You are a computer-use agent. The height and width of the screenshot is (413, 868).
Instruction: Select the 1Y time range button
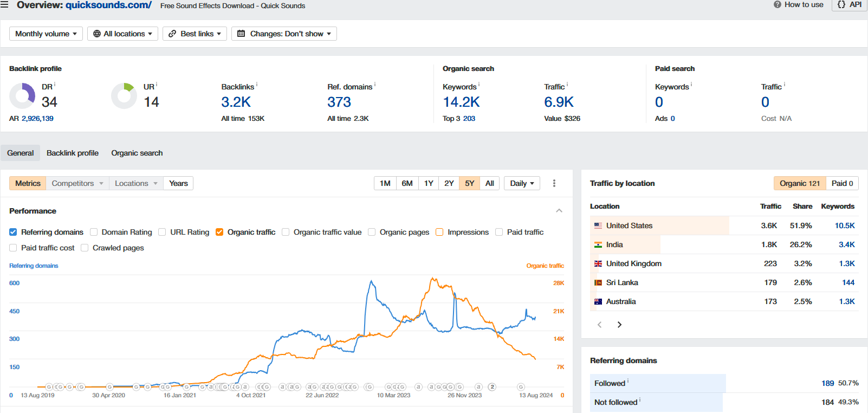coord(429,183)
